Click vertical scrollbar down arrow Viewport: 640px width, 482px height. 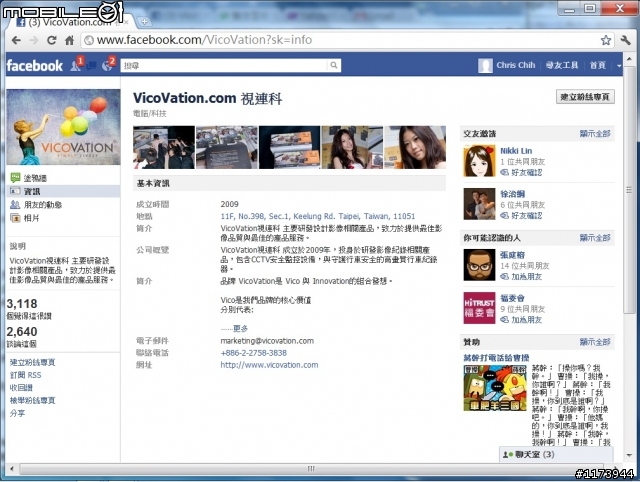629,455
